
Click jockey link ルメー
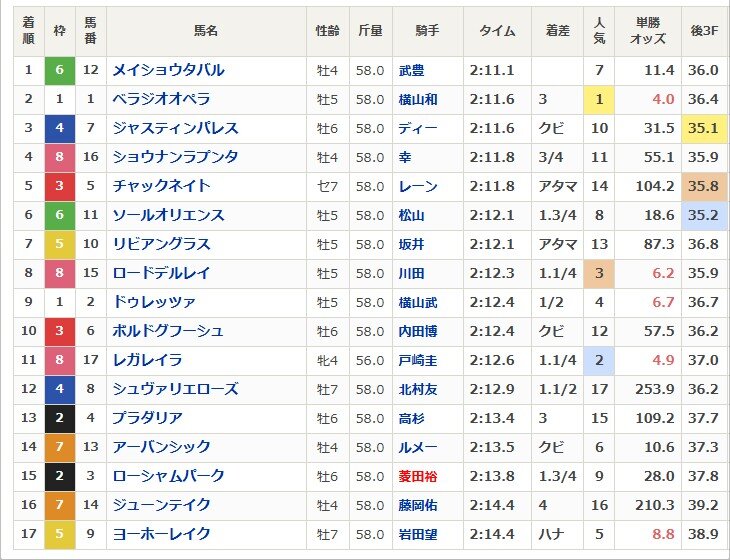418,447
